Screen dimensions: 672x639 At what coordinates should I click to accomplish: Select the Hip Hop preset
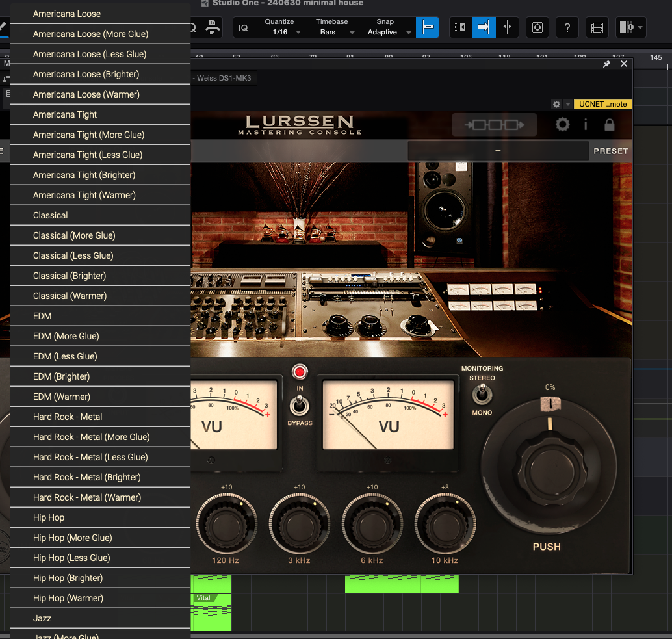pos(100,517)
